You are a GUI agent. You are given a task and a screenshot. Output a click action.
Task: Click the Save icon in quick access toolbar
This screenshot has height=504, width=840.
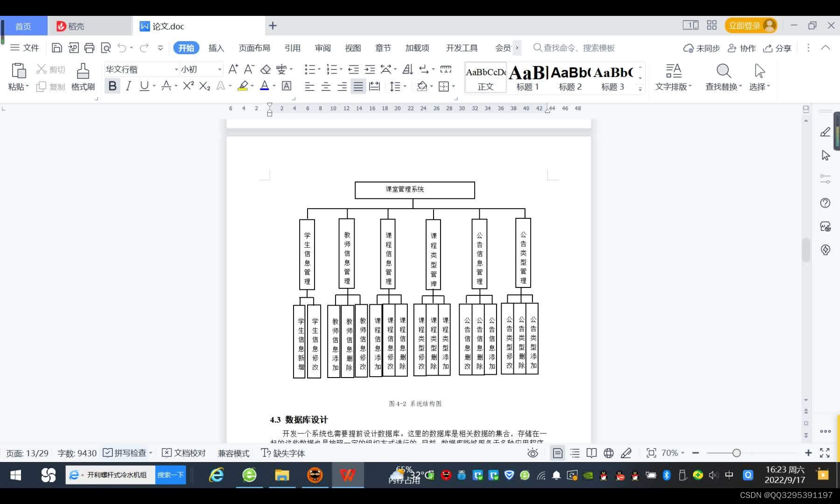pos(56,48)
